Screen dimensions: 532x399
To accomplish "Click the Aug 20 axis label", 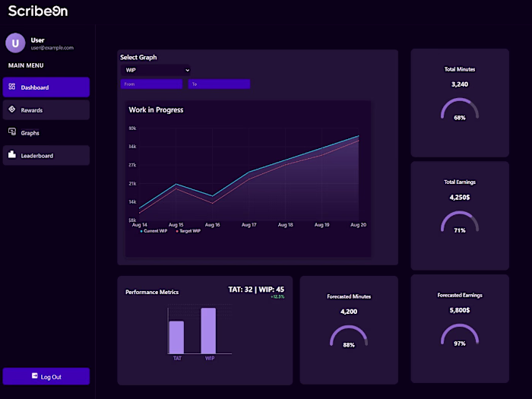I will (x=358, y=225).
